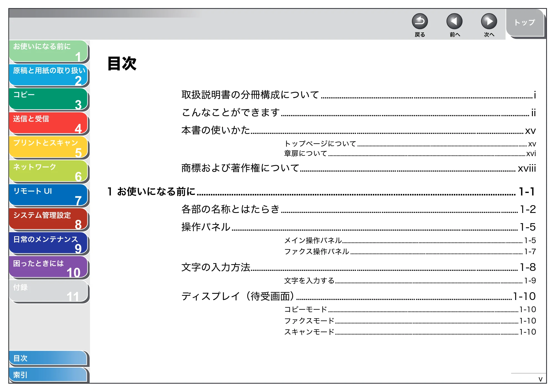Click the 戻る back arrow icon
Viewport: 555px width, 392px height.
(x=420, y=21)
